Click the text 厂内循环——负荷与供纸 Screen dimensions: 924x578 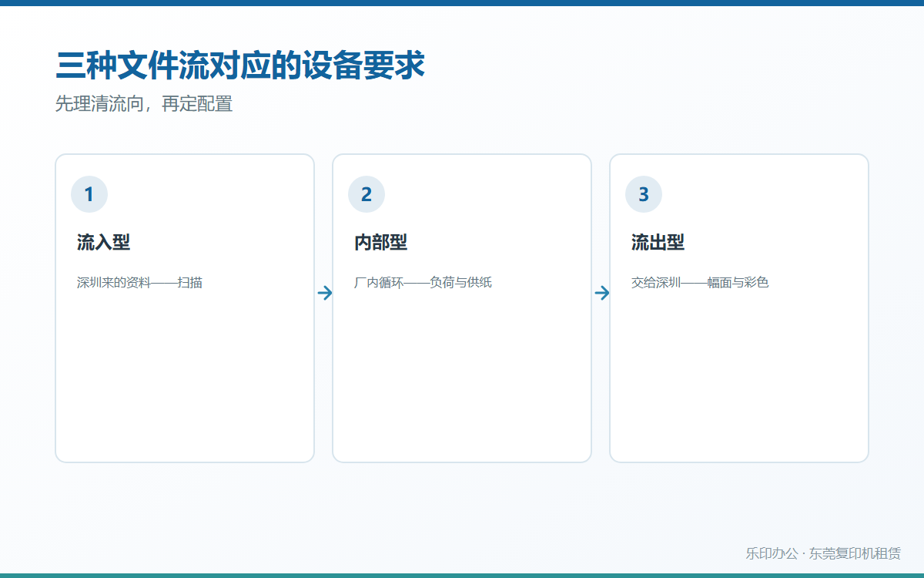coord(423,283)
